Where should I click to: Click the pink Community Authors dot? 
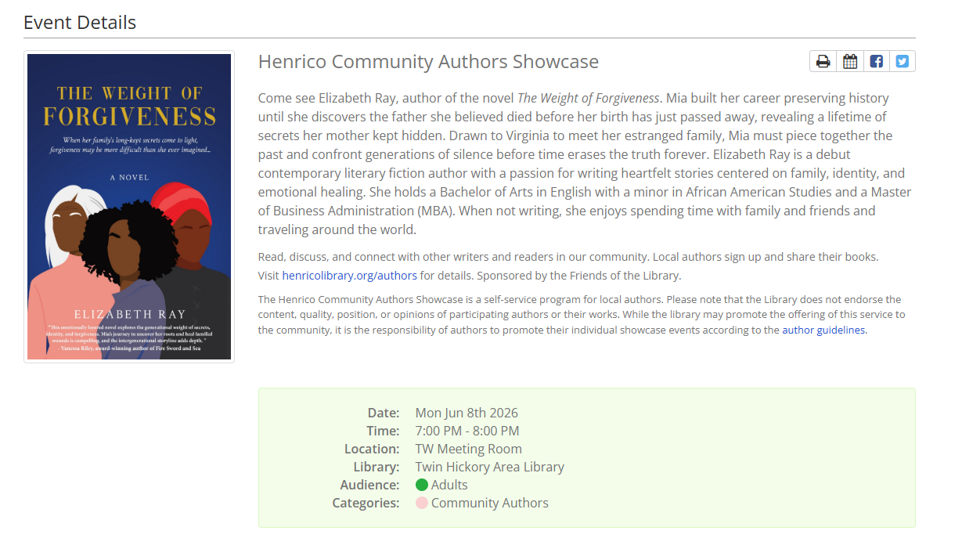[422, 503]
